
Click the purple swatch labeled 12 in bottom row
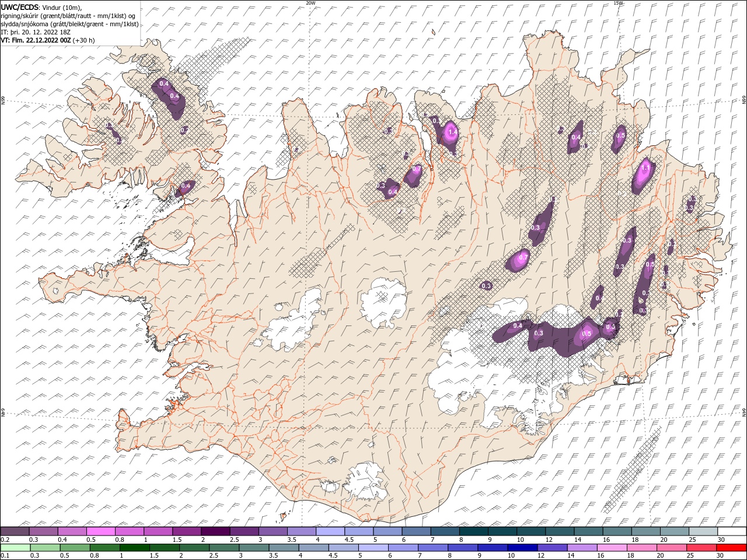552,548
